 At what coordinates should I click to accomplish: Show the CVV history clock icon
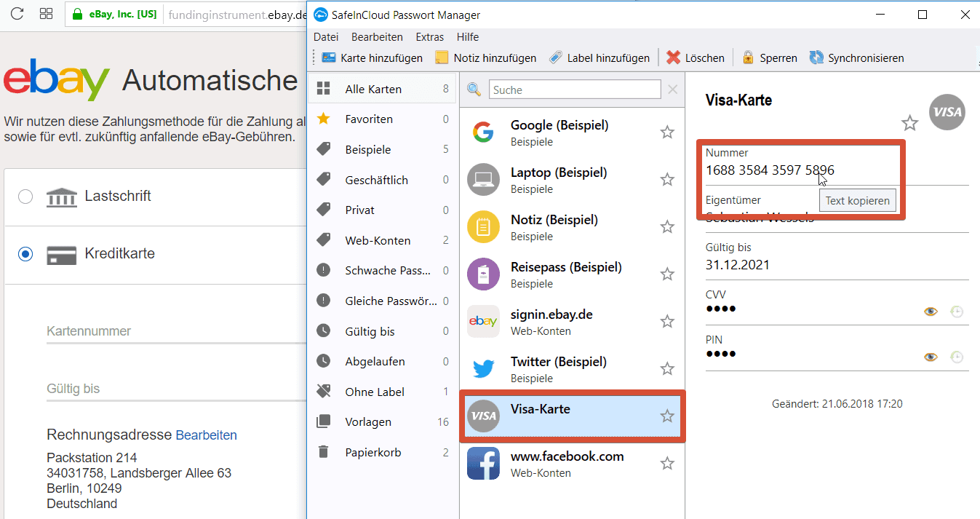(x=957, y=312)
